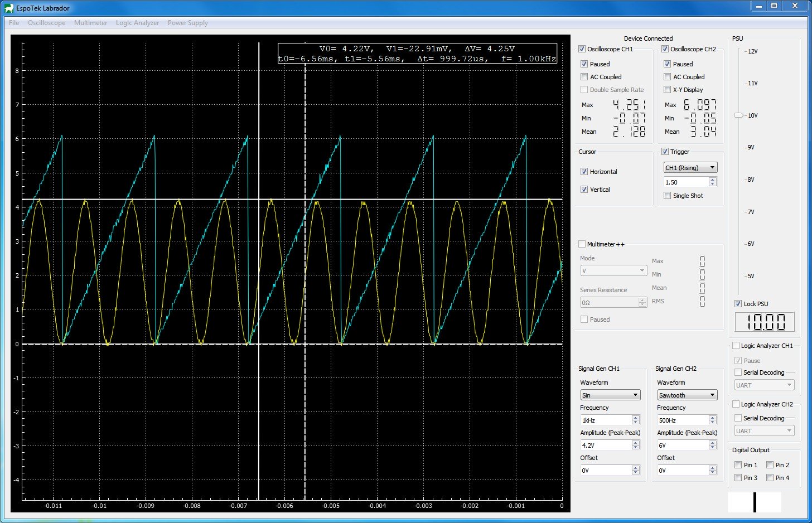Screen dimensions: 812x523
Task: Enable Pin 1 digital output
Action: pos(737,464)
